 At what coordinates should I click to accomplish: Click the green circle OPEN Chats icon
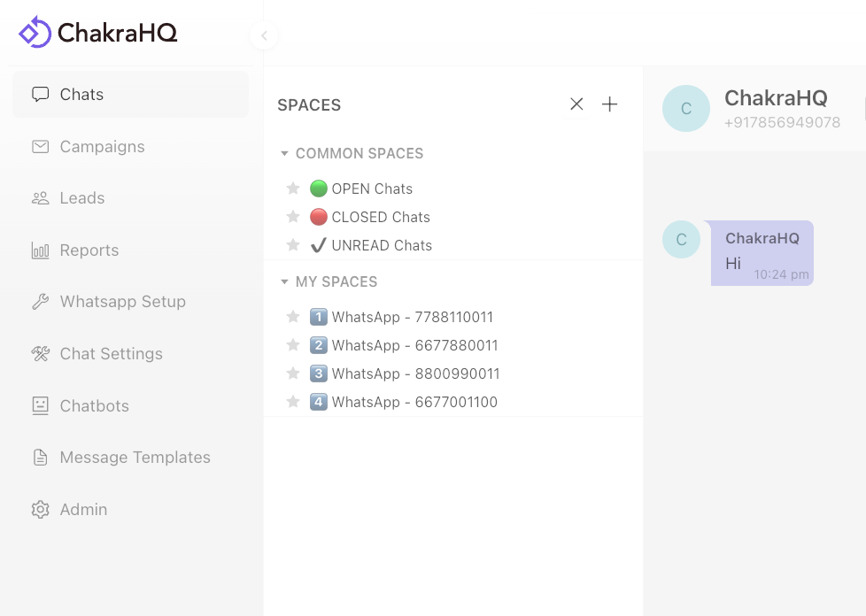click(x=319, y=189)
